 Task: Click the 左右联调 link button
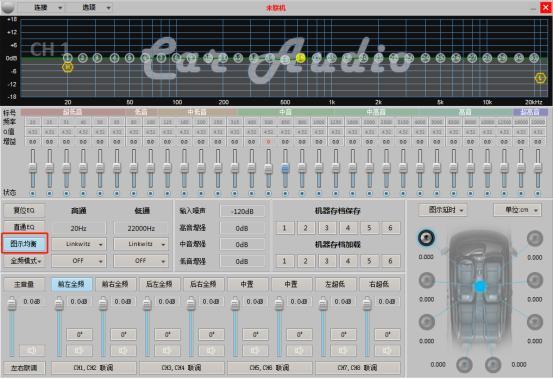click(x=24, y=368)
